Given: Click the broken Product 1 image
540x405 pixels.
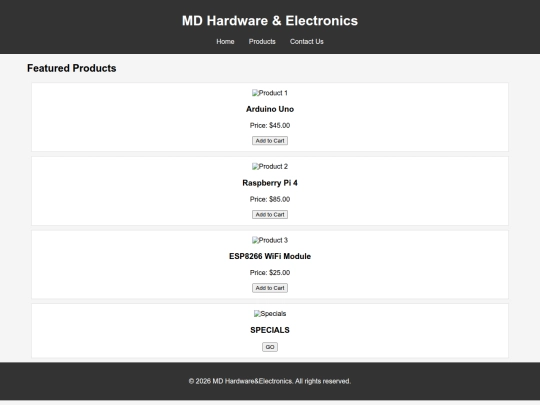Looking at the screenshot, I should 270,93.
